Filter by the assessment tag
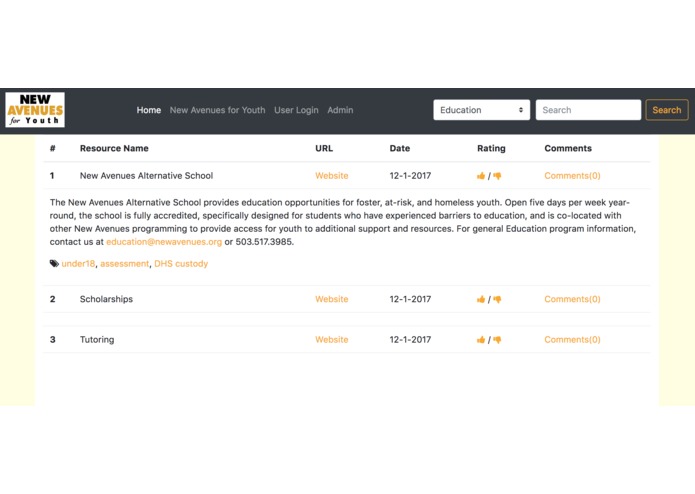The height and width of the screenshot is (494, 695). click(125, 264)
